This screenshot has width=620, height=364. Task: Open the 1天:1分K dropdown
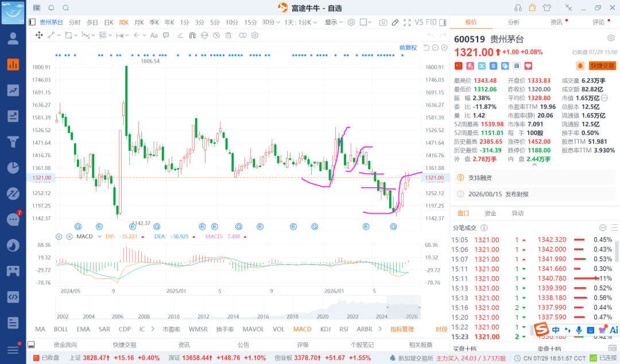point(301,22)
